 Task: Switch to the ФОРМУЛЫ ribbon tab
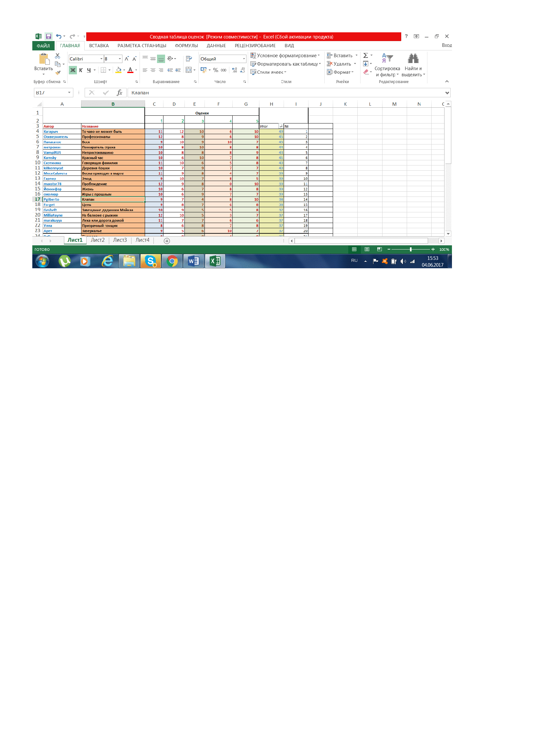186,46
